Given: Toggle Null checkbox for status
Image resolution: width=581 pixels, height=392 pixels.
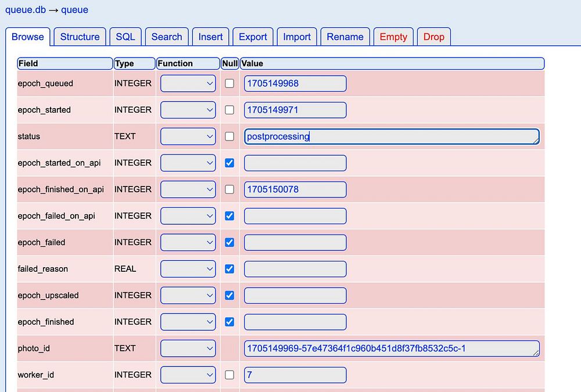Looking at the screenshot, I should click(229, 136).
